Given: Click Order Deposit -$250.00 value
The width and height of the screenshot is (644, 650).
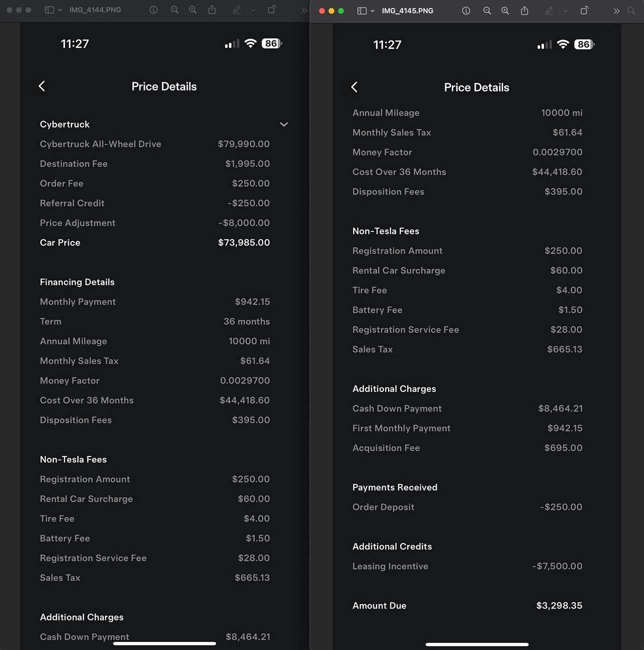Looking at the screenshot, I should [561, 507].
